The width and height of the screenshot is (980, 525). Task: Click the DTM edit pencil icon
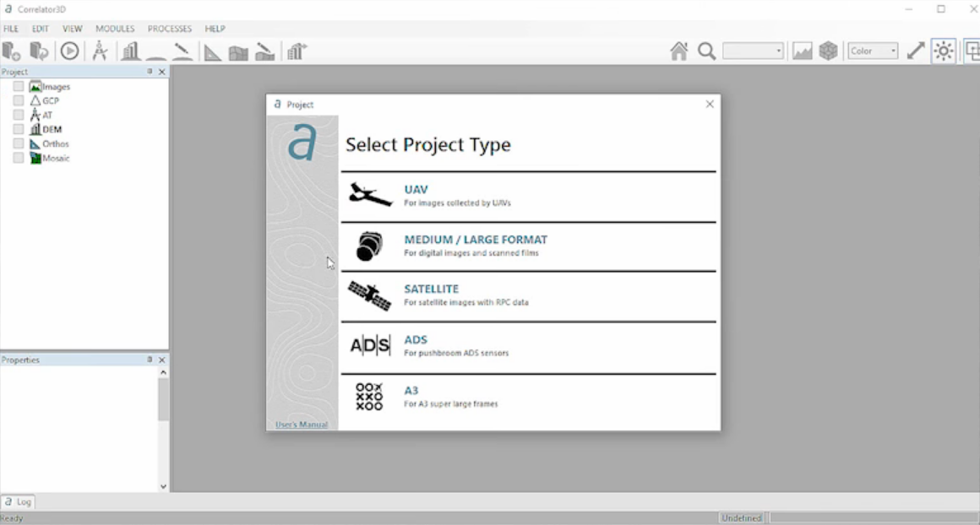click(x=182, y=51)
